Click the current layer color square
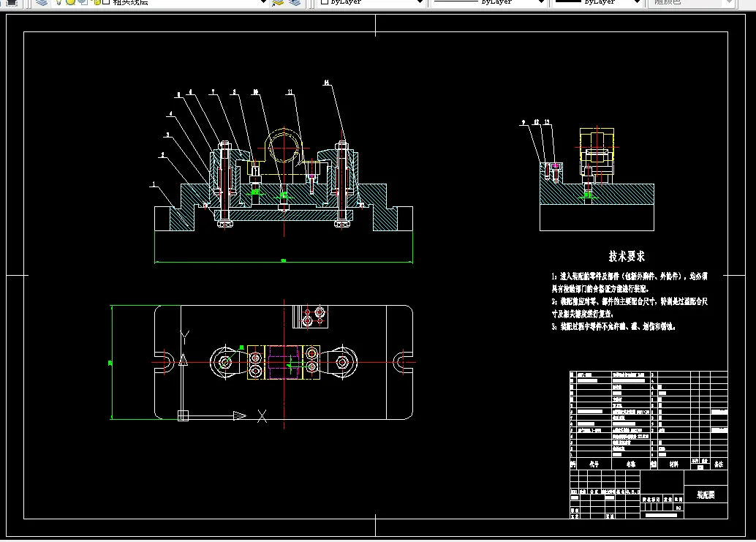The height and width of the screenshot is (542, 756). [105, 2]
